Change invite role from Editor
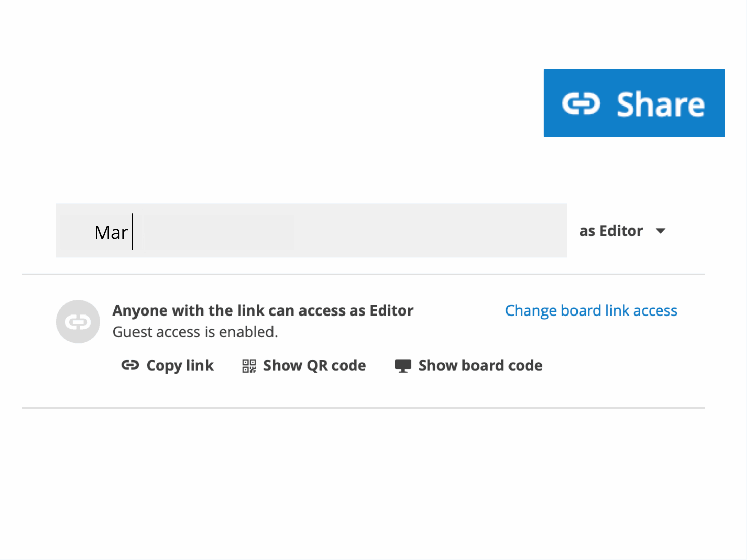 tap(622, 231)
